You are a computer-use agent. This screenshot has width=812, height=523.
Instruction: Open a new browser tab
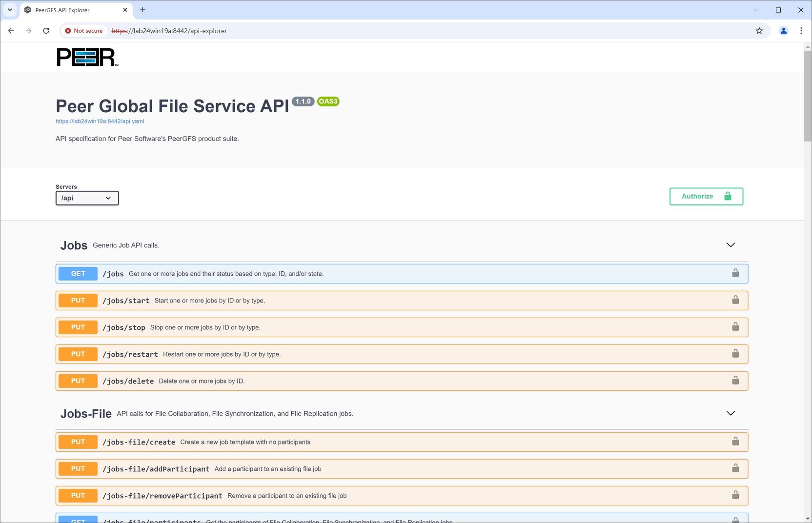(142, 10)
